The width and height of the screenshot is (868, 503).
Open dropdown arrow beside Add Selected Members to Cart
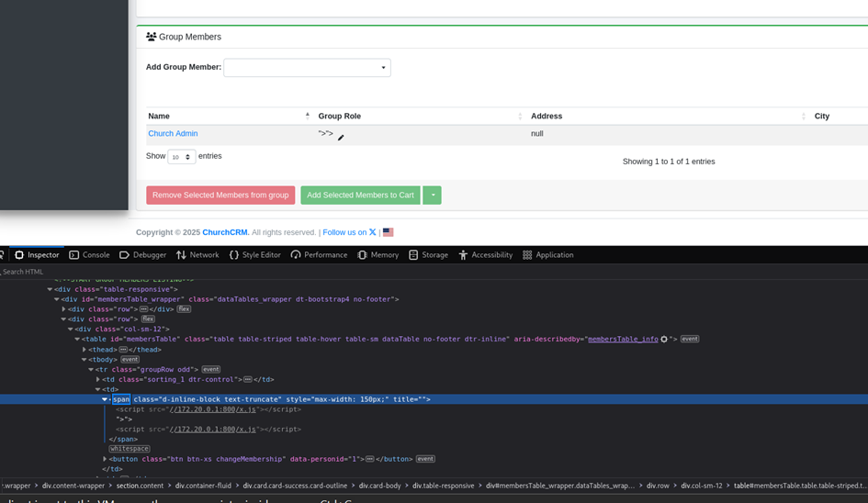coord(433,195)
